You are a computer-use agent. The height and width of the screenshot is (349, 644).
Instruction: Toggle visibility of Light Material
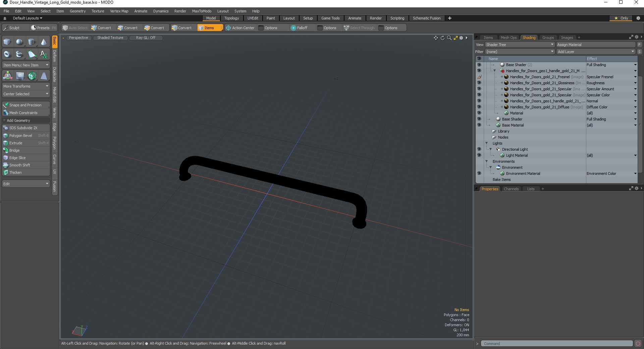tap(479, 155)
